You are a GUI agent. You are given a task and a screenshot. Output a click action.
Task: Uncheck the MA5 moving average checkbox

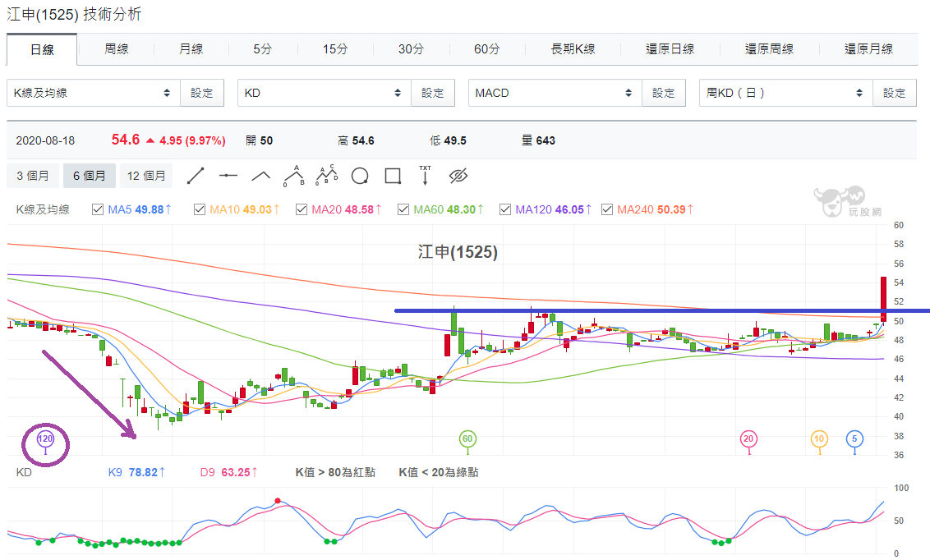(x=98, y=209)
